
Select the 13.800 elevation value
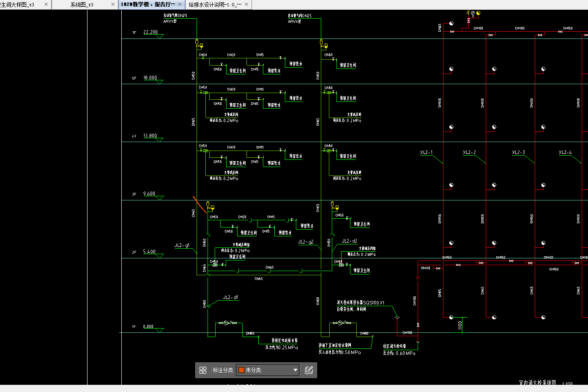pos(150,136)
